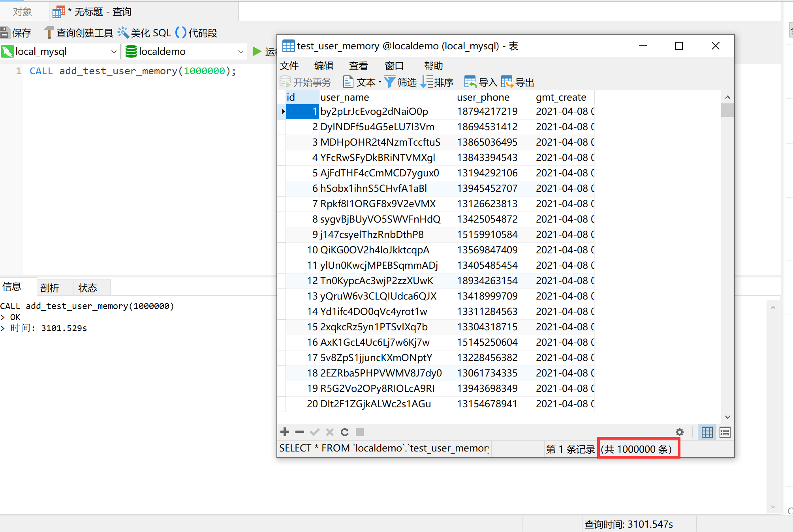Switch to grid view toggle
This screenshot has height=532, width=793.
coord(707,433)
